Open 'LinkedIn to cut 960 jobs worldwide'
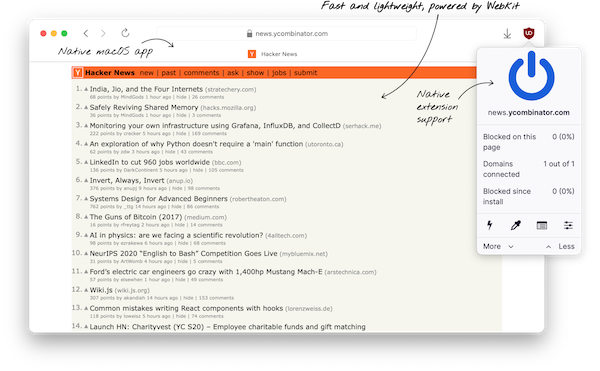 (x=150, y=162)
